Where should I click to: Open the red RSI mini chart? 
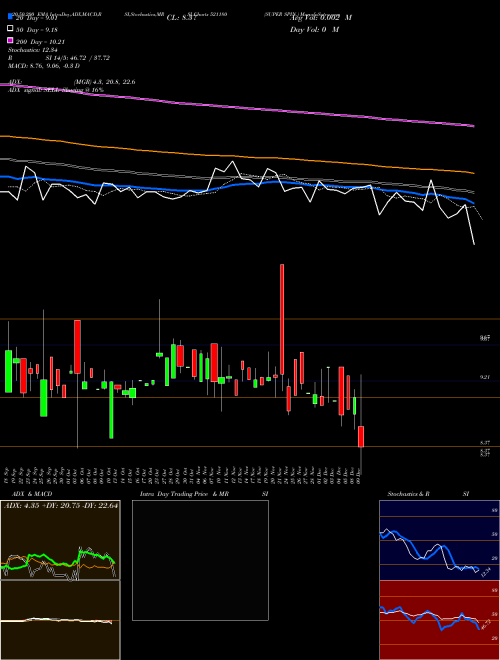[x=439, y=620]
